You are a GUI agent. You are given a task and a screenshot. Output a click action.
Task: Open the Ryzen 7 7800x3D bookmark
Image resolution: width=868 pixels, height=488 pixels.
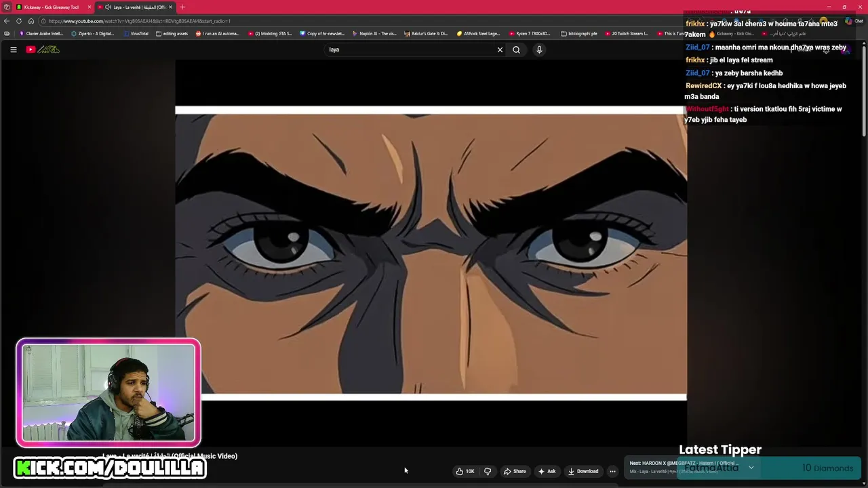530,33
